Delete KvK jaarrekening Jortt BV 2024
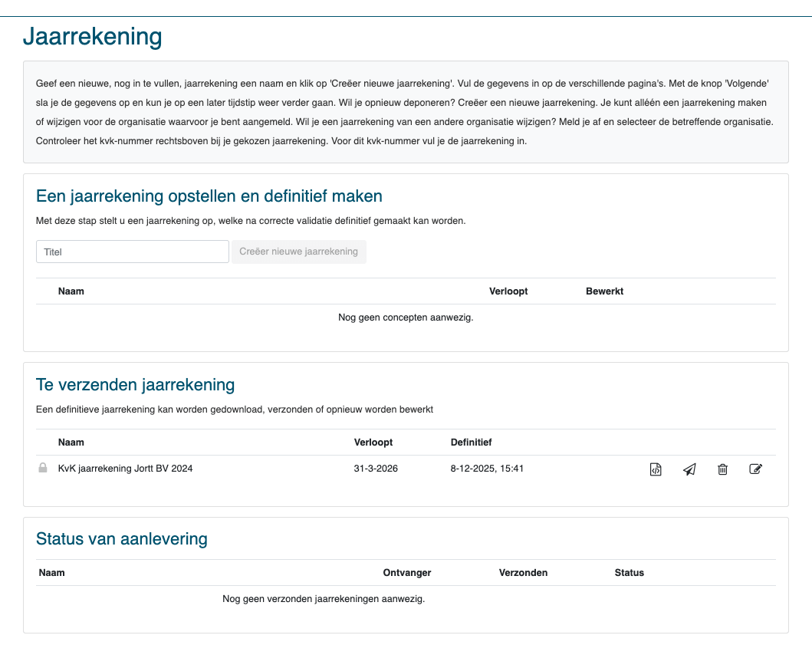The width and height of the screenshot is (812, 668). 722,469
